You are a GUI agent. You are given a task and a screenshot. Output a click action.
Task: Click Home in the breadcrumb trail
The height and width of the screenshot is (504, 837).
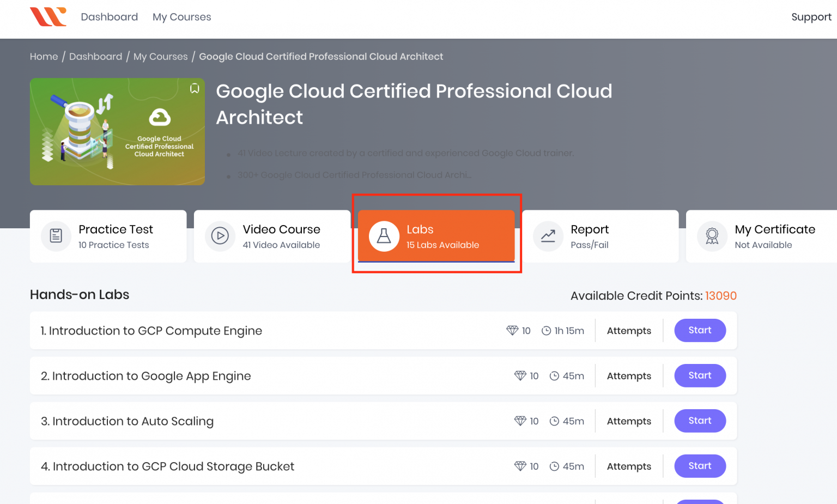[44, 56]
